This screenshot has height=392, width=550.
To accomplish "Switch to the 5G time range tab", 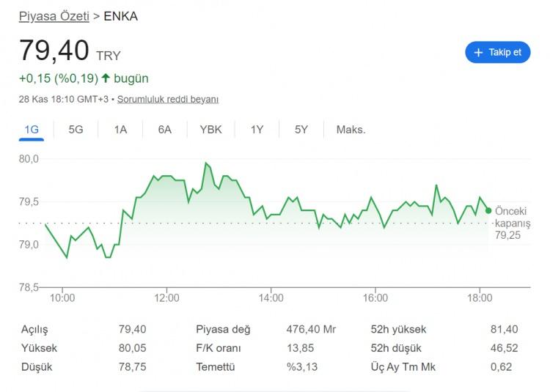I will click(76, 130).
